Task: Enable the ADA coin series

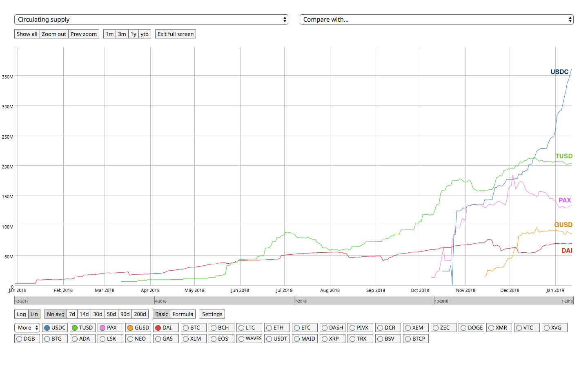Action: [82, 339]
